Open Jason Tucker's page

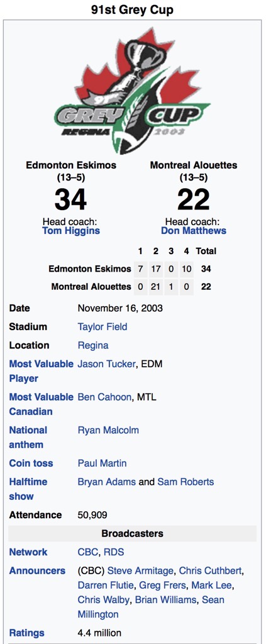106,364
